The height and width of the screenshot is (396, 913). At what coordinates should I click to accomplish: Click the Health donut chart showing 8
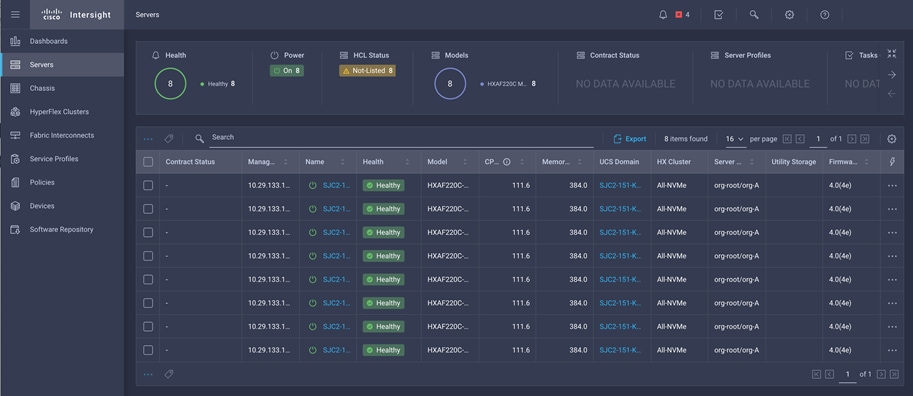click(x=170, y=84)
